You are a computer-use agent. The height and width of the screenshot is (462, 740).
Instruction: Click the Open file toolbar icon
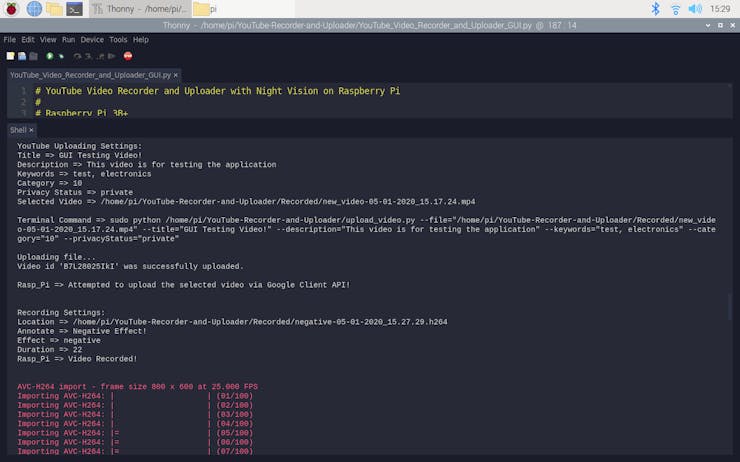(22, 56)
